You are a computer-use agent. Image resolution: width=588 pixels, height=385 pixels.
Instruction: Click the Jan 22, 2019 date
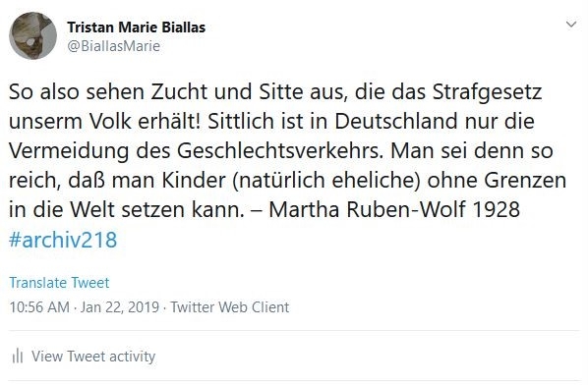coord(120,307)
